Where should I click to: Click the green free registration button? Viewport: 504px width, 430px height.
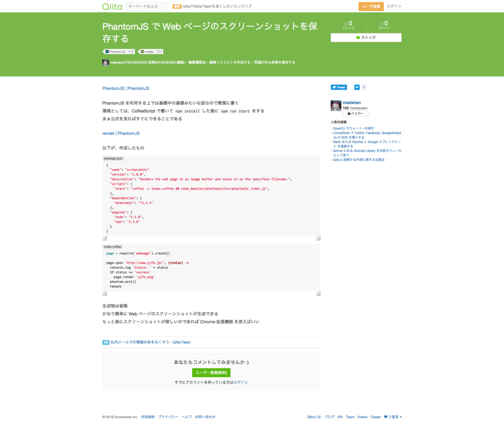point(211,373)
